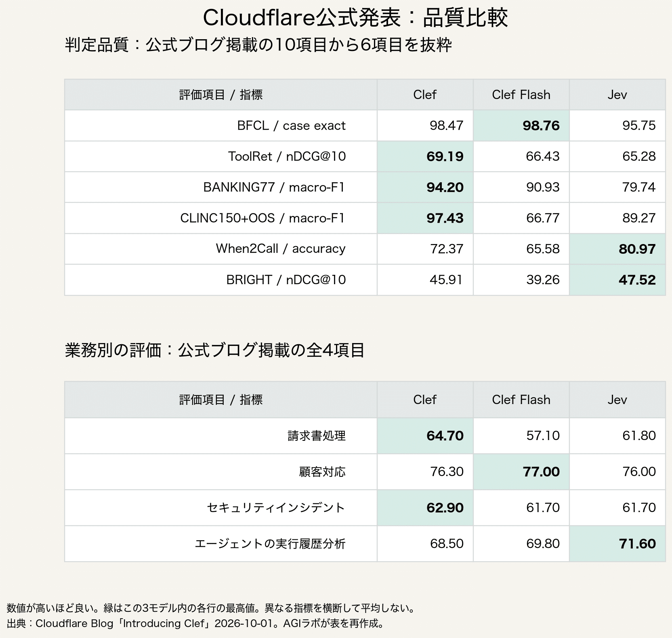Select the "ToolRet / nDCG@10" row label
672x638 pixels.
click(x=287, y=156)
